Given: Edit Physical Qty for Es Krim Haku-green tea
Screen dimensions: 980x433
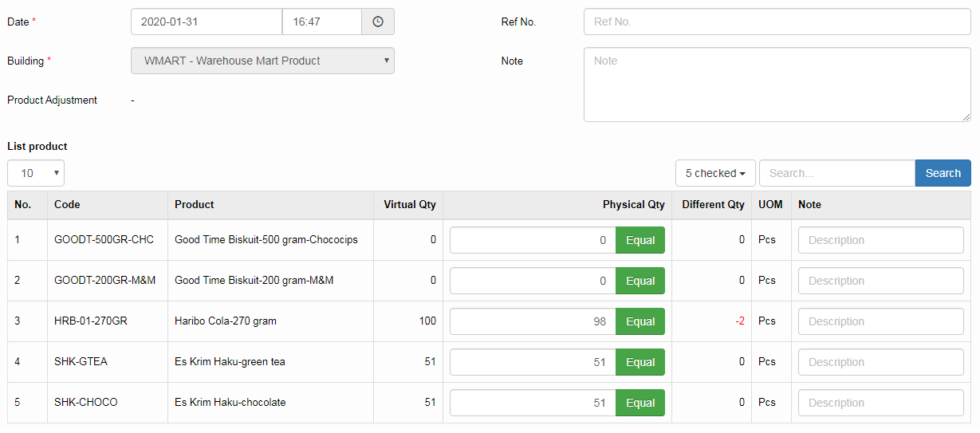Looking at the screenshot, I should (x=533, y=362).
